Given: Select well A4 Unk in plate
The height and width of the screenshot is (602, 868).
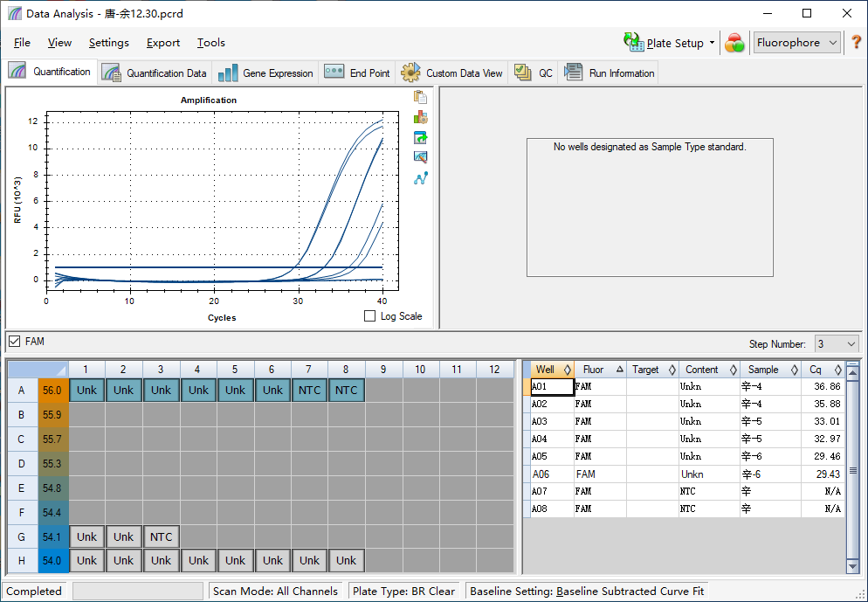Looking at the screenshot, I should [x=198, y=390].
